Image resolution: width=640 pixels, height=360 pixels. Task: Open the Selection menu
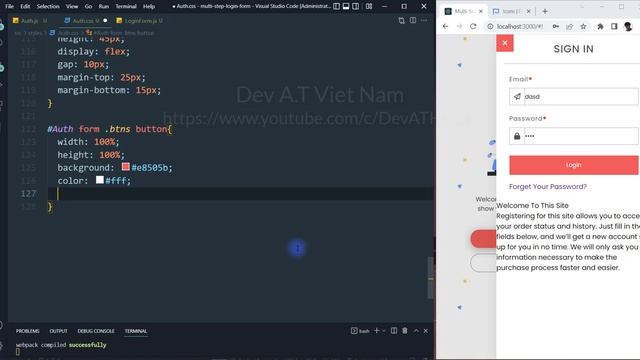(x=48, y=6)
